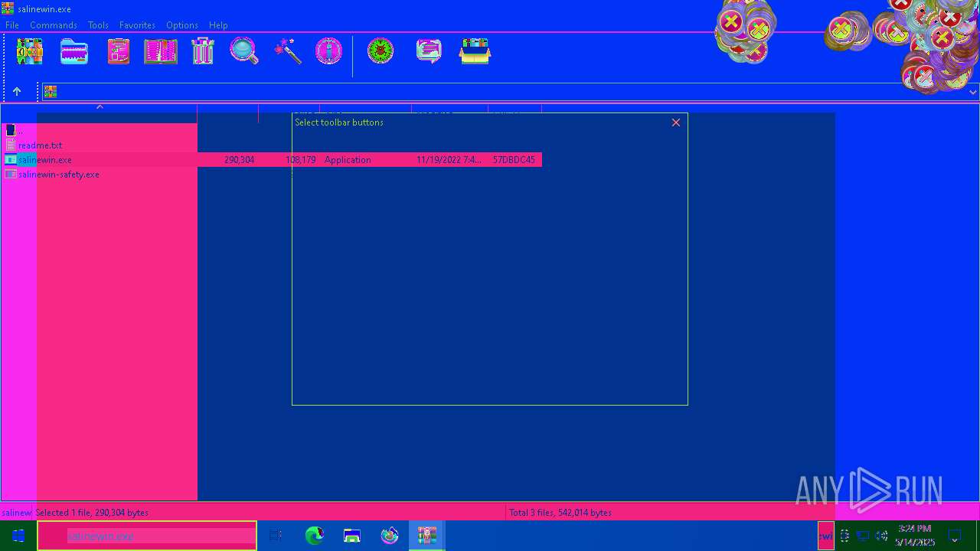Open the Windows Start menu

[18, 536]
